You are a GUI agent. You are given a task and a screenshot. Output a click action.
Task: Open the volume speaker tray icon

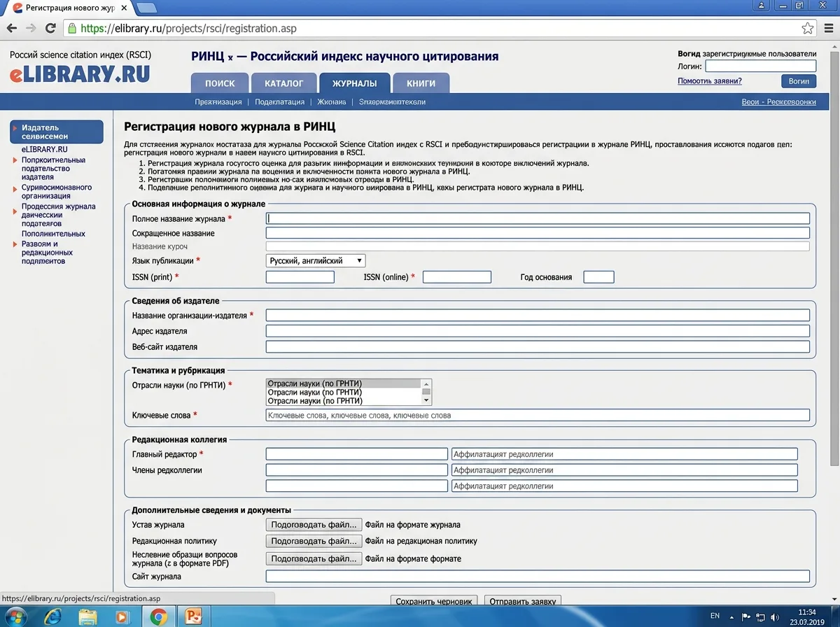pyautogui.click(x=775, y=617)
